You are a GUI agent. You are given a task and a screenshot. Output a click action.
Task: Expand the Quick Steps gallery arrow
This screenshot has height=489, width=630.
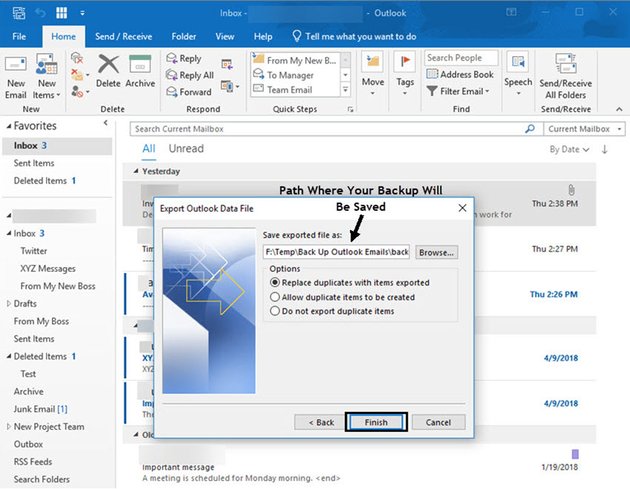pos(346,90)
